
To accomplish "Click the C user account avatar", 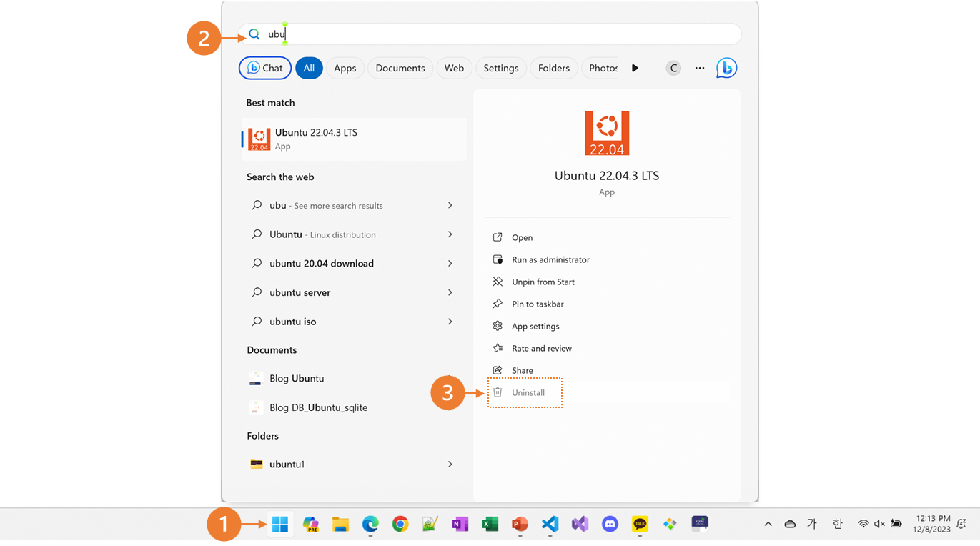I will pos(673,68).
